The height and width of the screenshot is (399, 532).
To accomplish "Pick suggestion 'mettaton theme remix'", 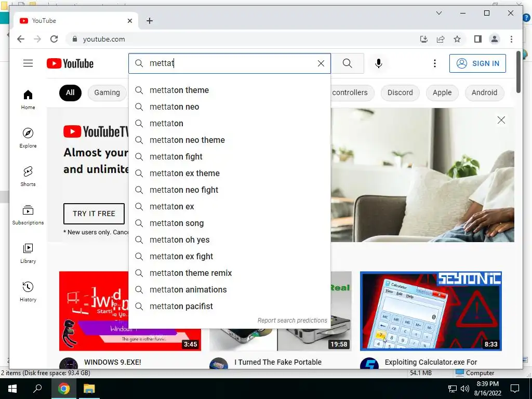I will click(x=230, y=273).
